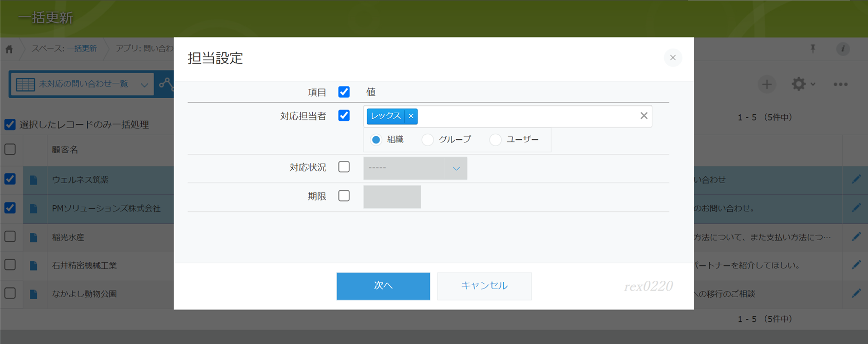Screen dimensions: 868x344
Task: Open record details for 稲光水産
Action: [33, 238]
